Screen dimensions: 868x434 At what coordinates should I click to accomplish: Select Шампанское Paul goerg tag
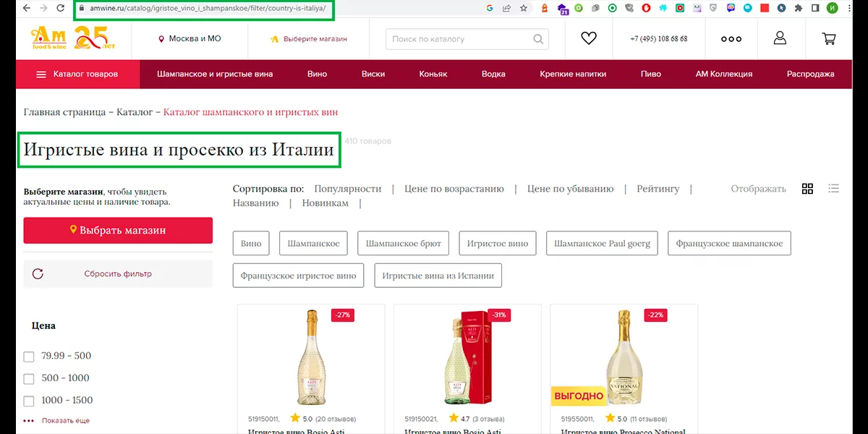pos(602,244)
